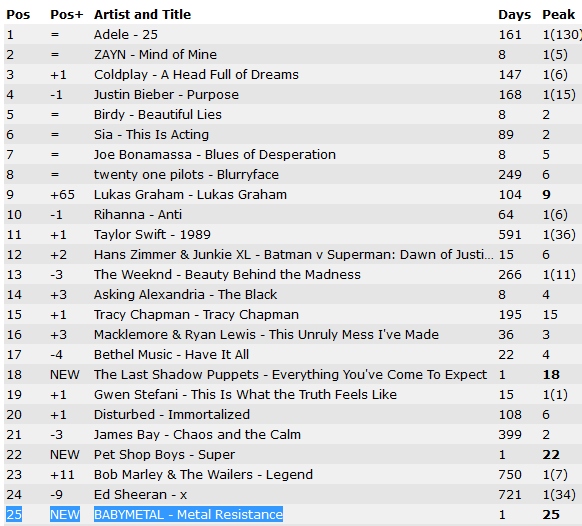Click the Days column header

(514, 14)
